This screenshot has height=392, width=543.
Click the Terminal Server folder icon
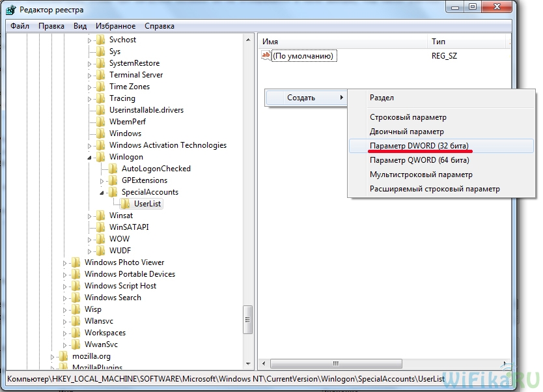pyautogui.click(x=100, y=75)
